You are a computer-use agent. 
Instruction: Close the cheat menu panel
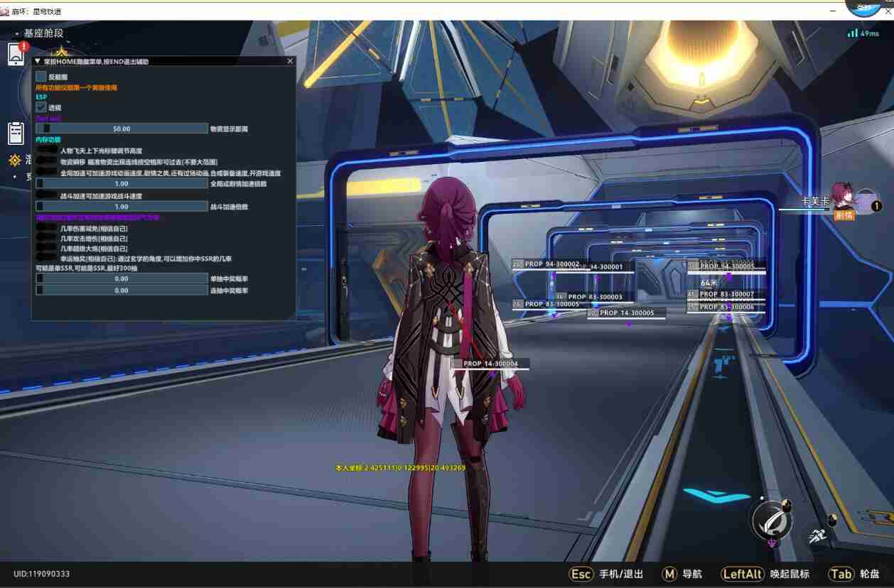point(290,62)
